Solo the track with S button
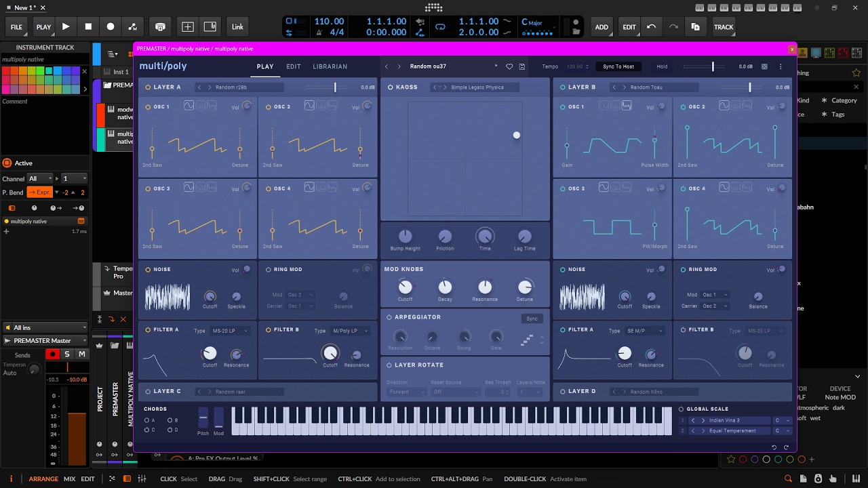The image size is (868, 488). pos(66,354)
